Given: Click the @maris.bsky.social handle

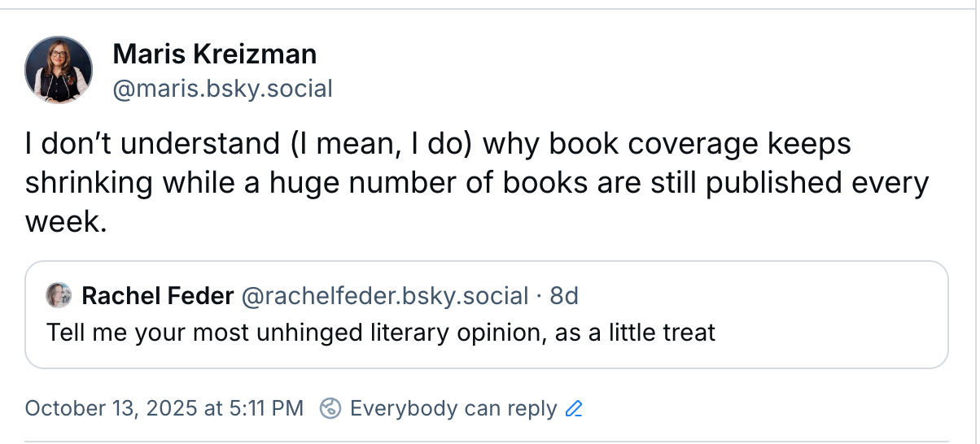Looking at the screenshot, I should click(x=222, y=88).
